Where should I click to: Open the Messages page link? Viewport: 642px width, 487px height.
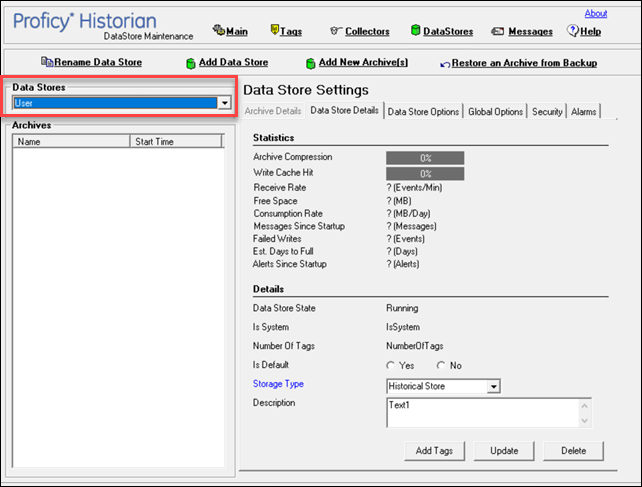531,32
